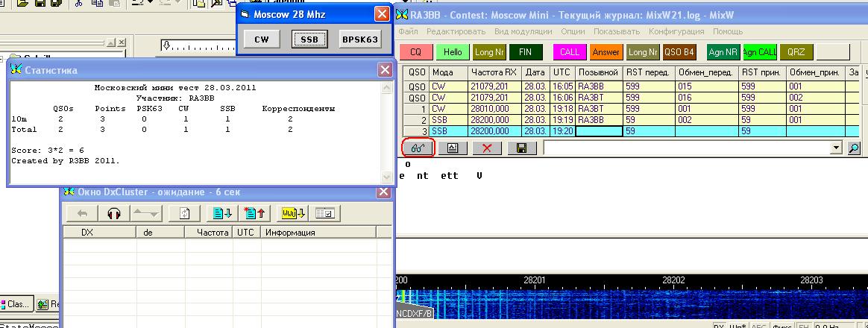
Task: Open the Конфигурация menu
Action: point(676,31)
